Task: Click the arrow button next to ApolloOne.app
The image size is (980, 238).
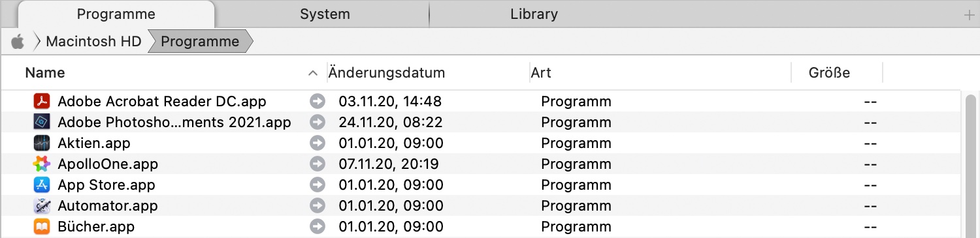Action: [x=317, y=164]
